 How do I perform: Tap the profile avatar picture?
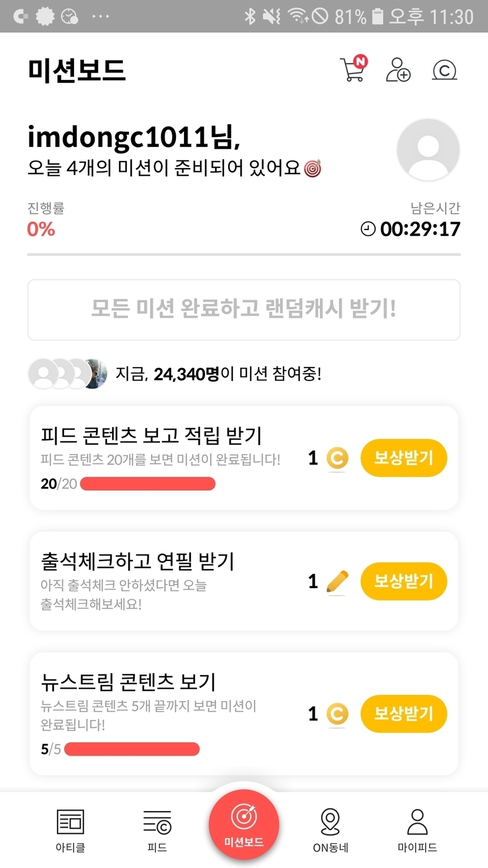tap(428, 150)
